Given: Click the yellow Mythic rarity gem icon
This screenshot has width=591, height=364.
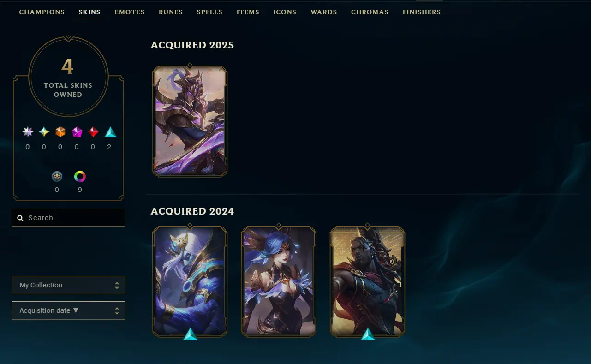Looking at the screenshot, I should [x=44, y=132].
